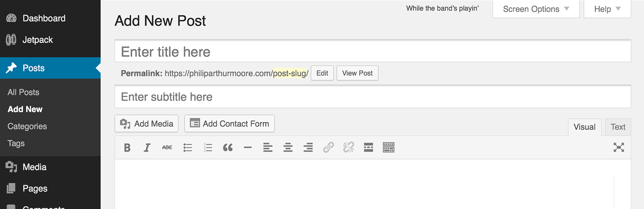The width and height of the screenshot is (644, 209).
Task: Expand the Screen Options panel
Action: tap(536, 9)
